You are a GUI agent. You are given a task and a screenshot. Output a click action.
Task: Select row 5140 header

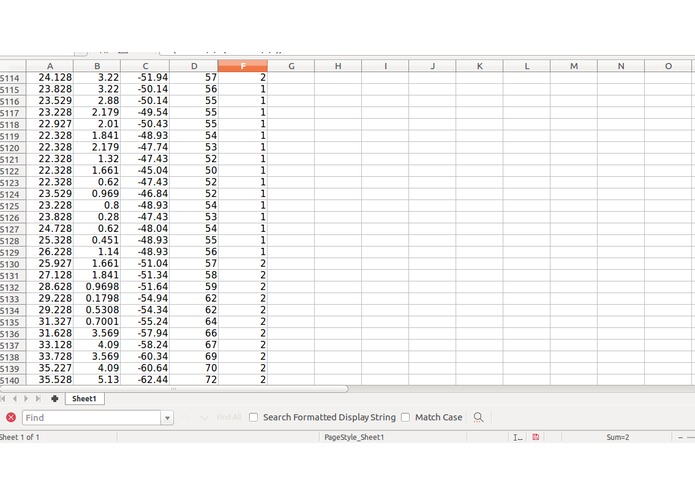click(x=13, y=380)
